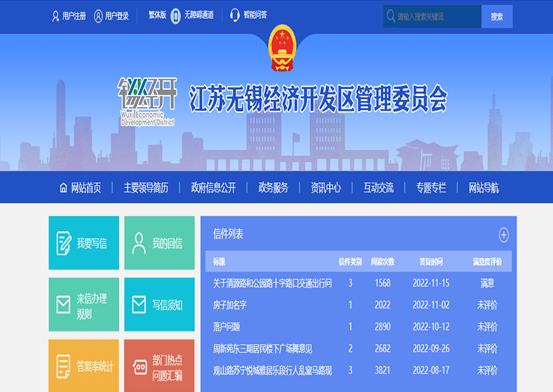
Task: Open letter titled 落户问题
Action: coord(226,327)
